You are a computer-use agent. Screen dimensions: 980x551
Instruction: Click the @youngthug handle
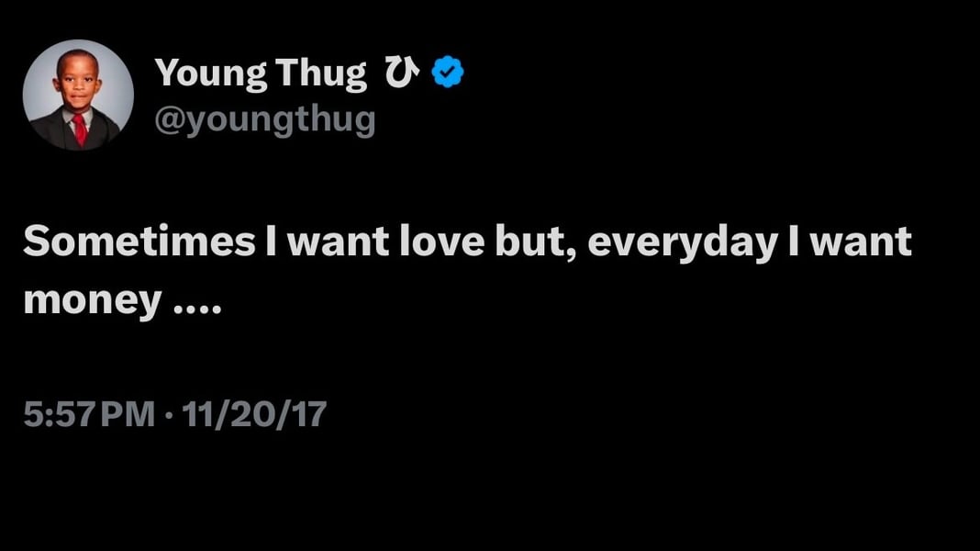pos(265,118)
